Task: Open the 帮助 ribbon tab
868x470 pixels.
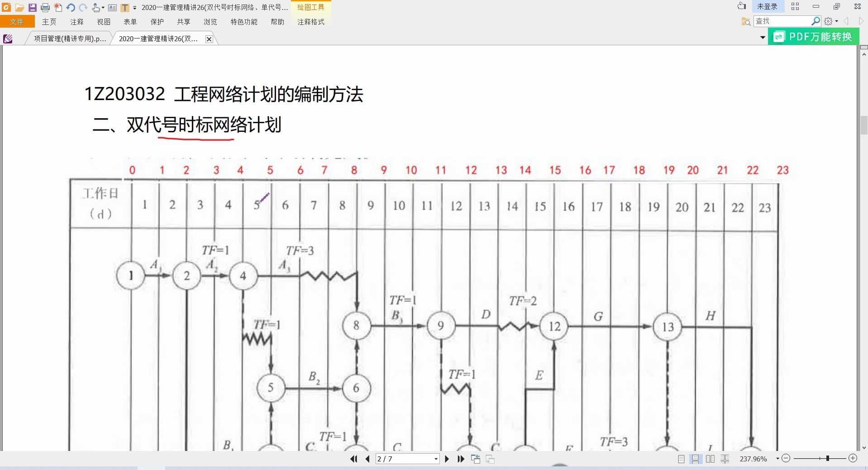Action: [x=277, y=22]
